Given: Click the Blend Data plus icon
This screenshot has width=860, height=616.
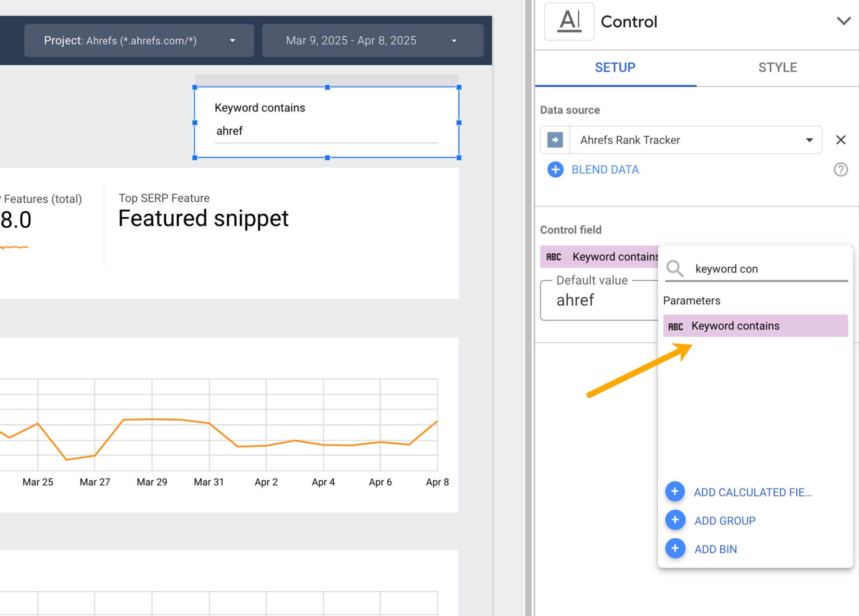Looking at the screenshot, I should pyautogui.click(x=555, y=170).
